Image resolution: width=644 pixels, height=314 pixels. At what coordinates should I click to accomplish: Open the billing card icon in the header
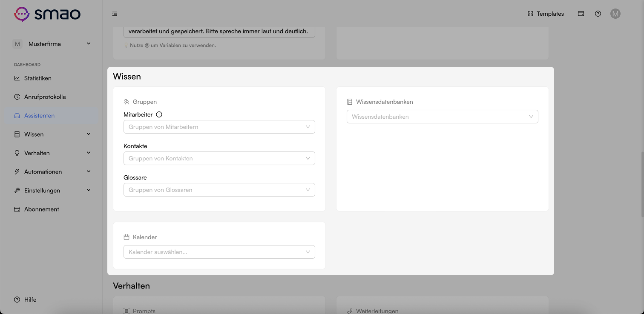[x=581, y=14]
